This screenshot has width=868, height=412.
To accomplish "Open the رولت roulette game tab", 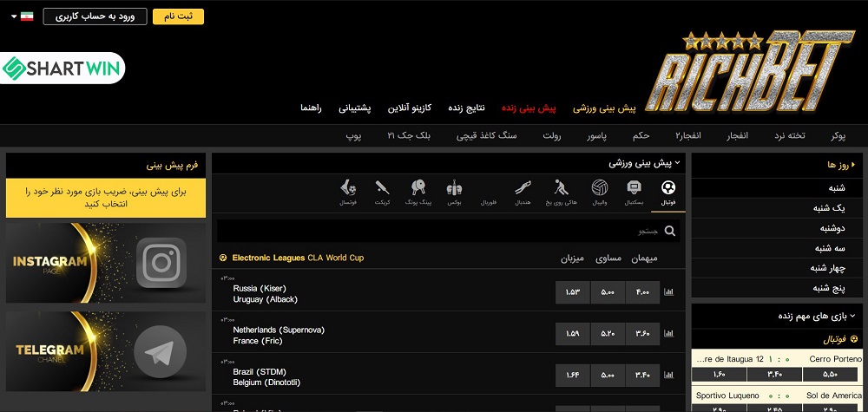I will 551,135.
